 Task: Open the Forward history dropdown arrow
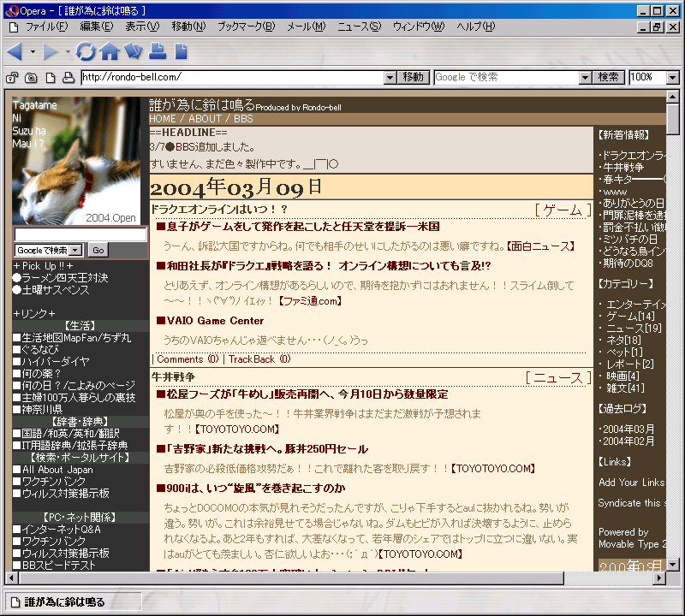68,52
